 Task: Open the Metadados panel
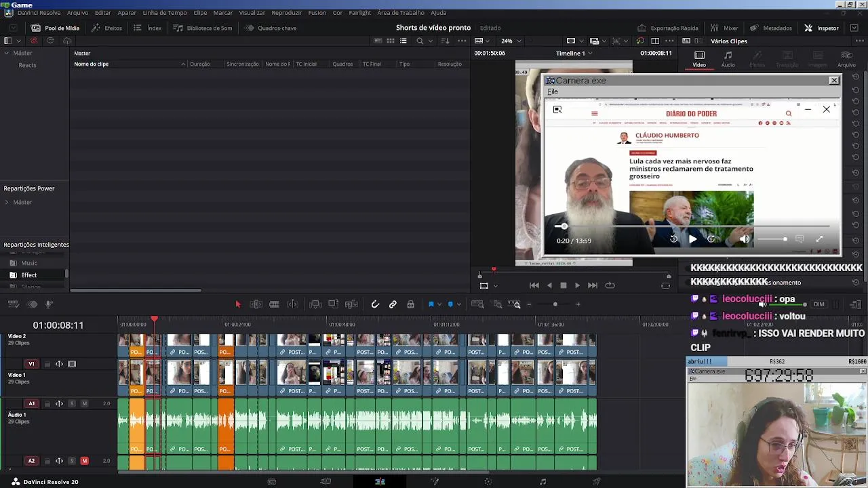pos(770,28)
